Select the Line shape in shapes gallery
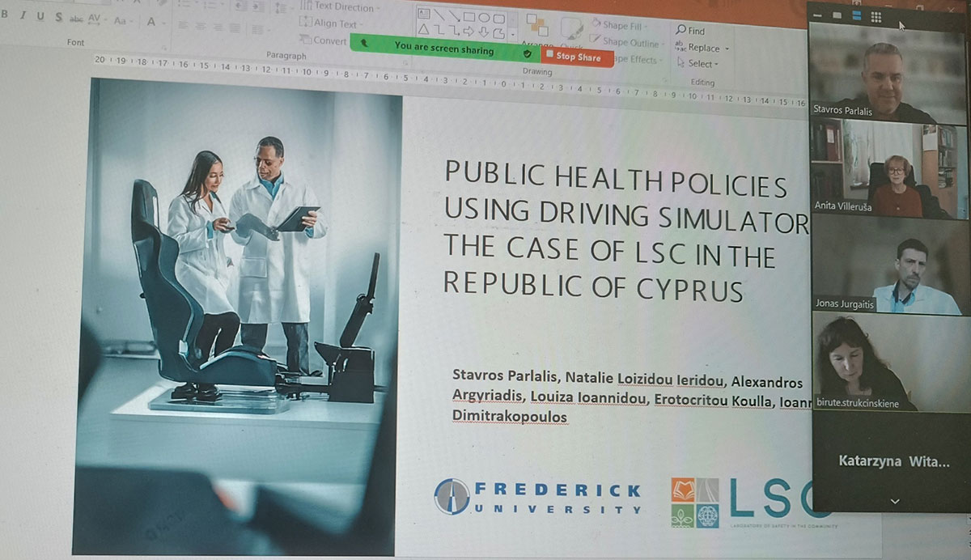The height and width of the screenshot is (560, 971). [x=439, y=15]
